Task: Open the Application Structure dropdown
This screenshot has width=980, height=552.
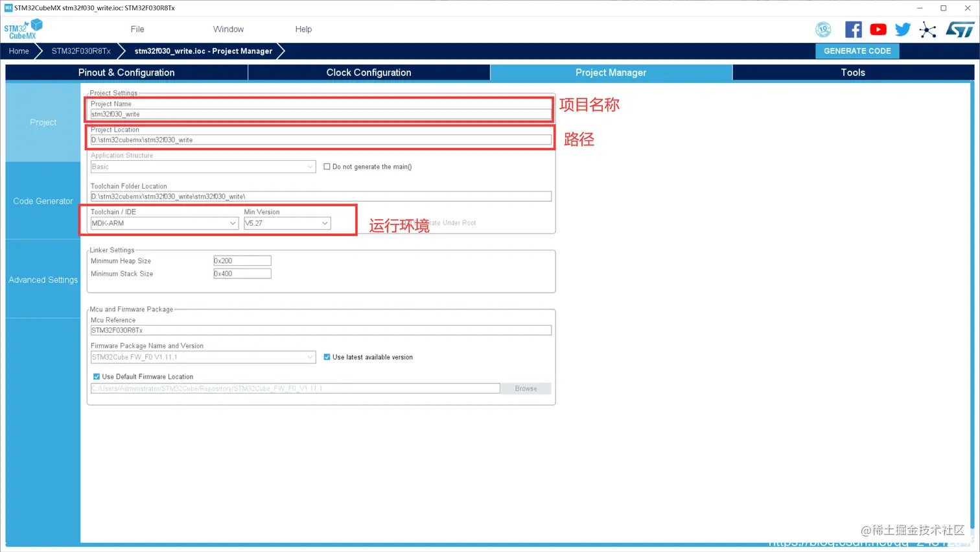Action: (x=203, y=167)
